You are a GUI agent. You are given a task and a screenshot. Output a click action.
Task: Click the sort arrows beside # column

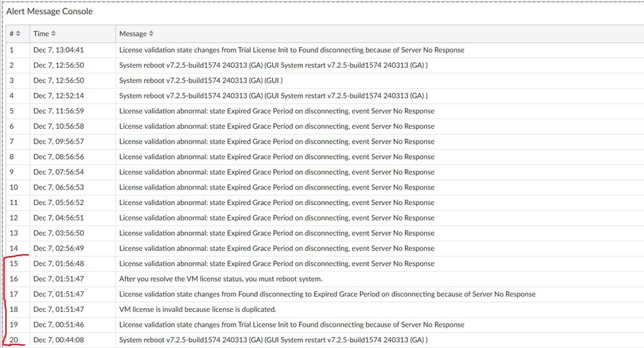click(18, 34)
